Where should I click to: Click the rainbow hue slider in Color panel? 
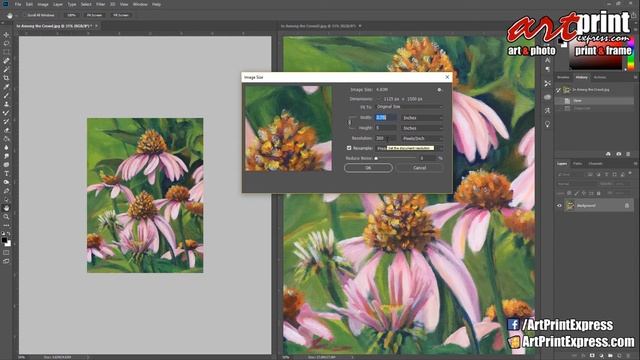(x=631, y=53)
